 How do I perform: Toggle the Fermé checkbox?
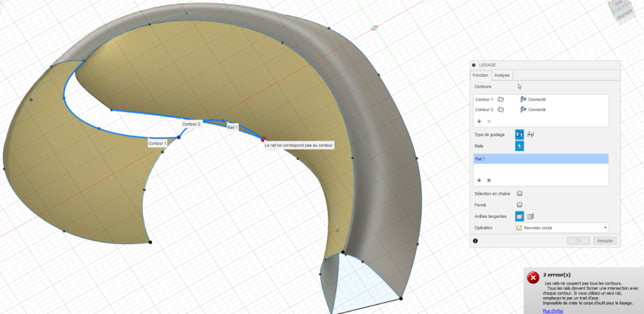(520, 204)
